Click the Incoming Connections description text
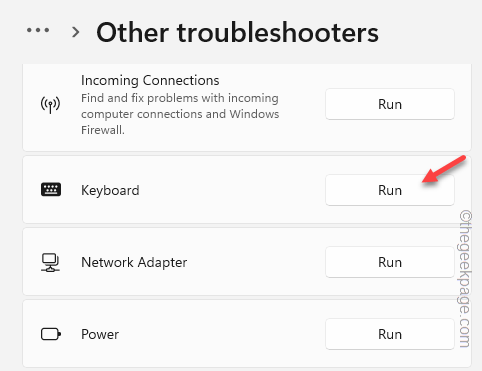 click(180, 114)
